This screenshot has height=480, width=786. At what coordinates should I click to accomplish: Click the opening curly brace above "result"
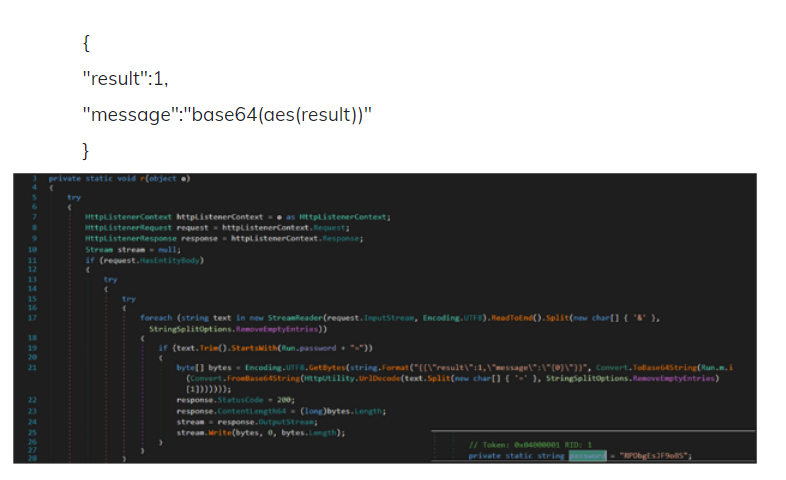(x=86, y=43)
